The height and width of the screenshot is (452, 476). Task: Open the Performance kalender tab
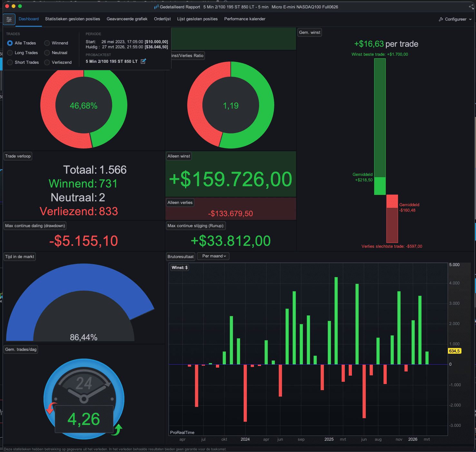(245, 19)
